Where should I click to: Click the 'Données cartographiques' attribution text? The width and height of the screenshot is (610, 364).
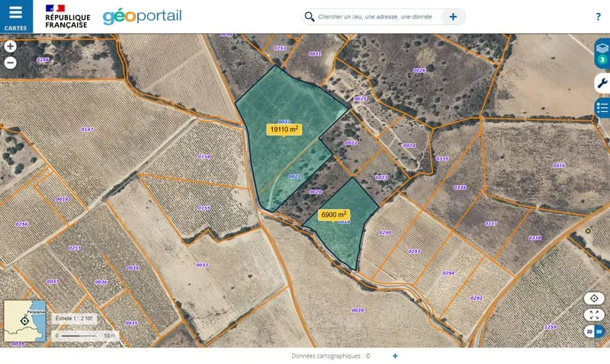[331, 356]
